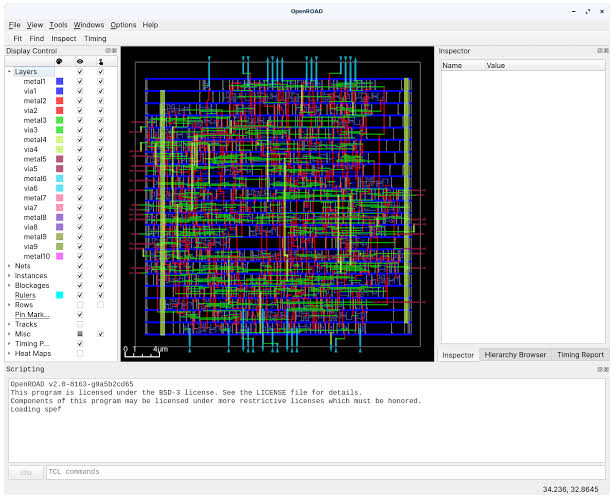Click the Timing toolbar button

(x=95, y=39)
